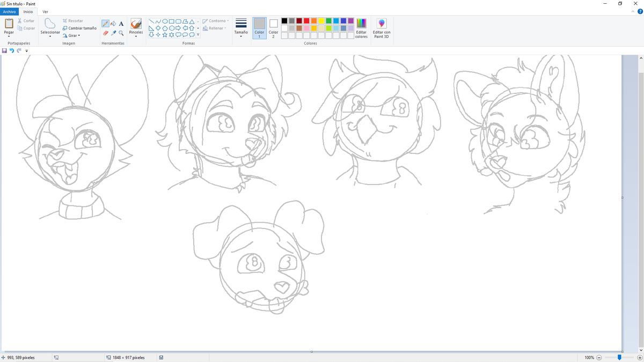The image size is (644, 362).
Task: Collapse the ribbon with chevron
Action: [633, 12]
